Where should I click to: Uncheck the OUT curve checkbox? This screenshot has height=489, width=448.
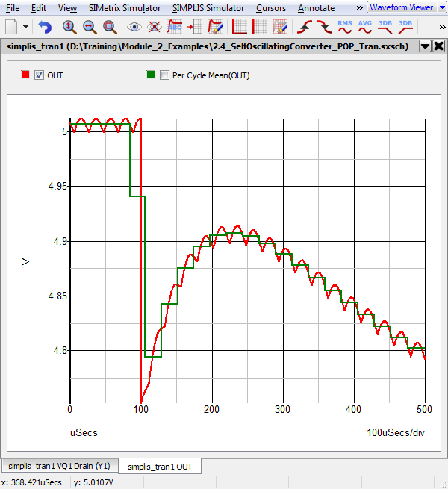tap(40, 75)
